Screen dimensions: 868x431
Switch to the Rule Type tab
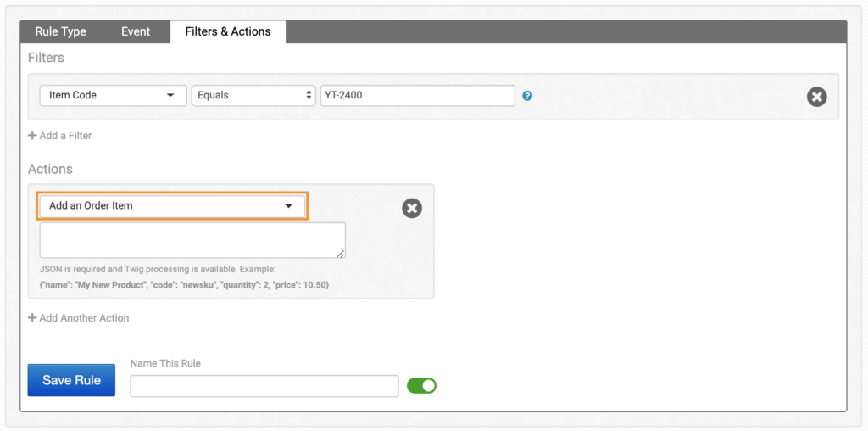[x=60, y=31]
